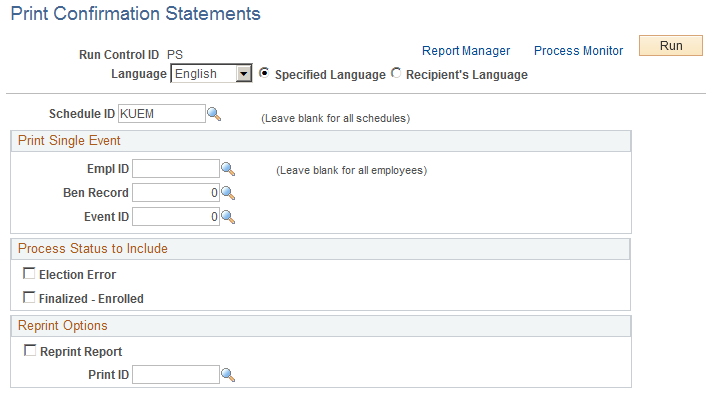Enable Election Error checkbox
Image resolution: width=716 pixels, height=394 pixels.
pos(29,273)
